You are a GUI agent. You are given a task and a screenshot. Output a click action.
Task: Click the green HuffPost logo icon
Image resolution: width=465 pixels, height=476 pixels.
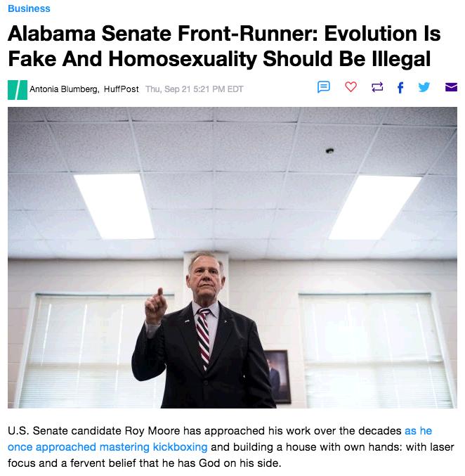point(18,90)
